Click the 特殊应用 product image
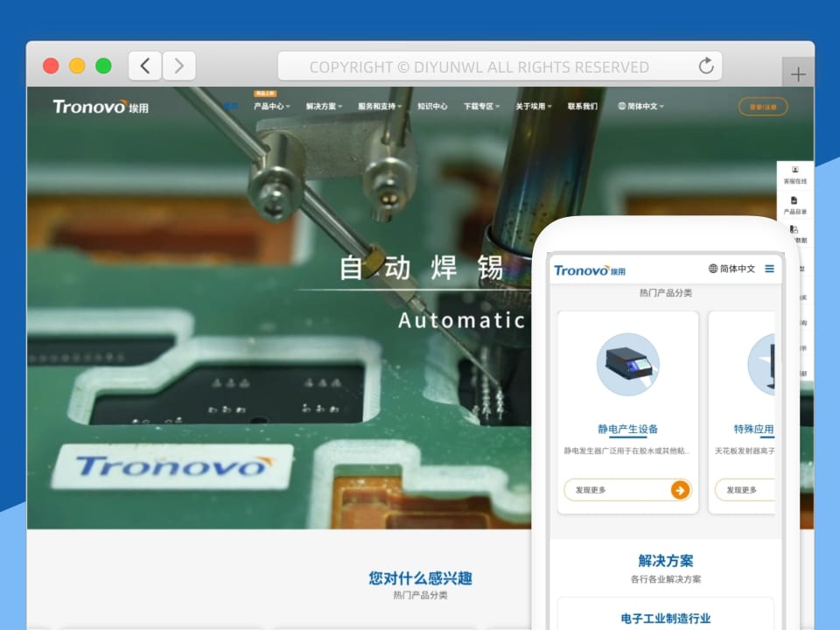This screenshot has height=630, width=840. click(761, 364)
